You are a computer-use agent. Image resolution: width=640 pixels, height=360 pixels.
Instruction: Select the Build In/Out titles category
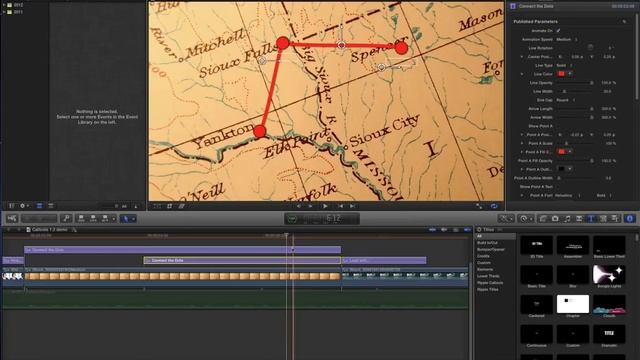(487, 243)
